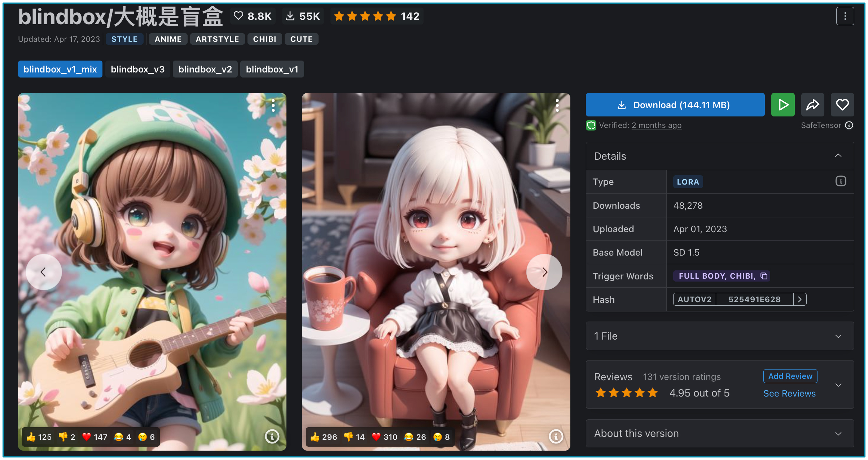868x460 pixels.
Task: Expand the 1 File section
Action: [838, 336]
